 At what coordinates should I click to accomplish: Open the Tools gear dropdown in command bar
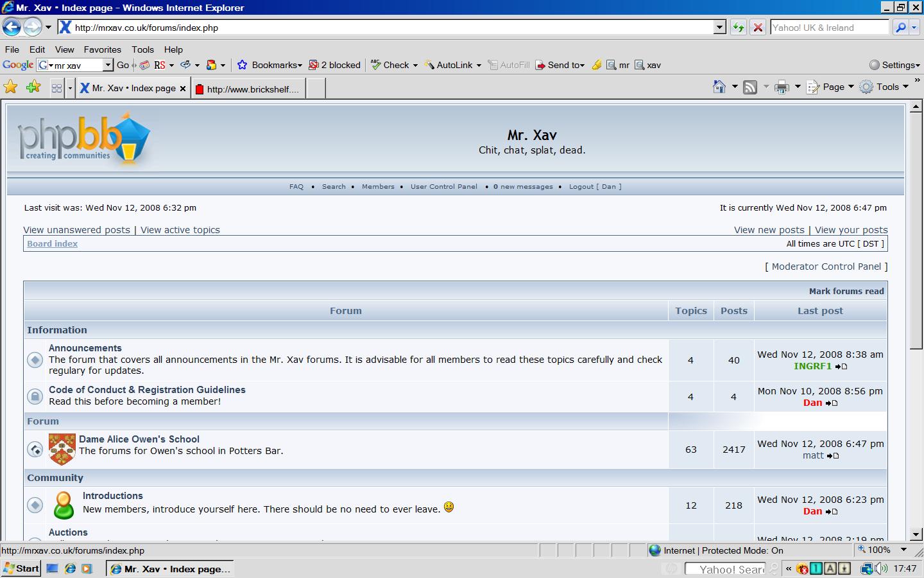tap(884, 87)
